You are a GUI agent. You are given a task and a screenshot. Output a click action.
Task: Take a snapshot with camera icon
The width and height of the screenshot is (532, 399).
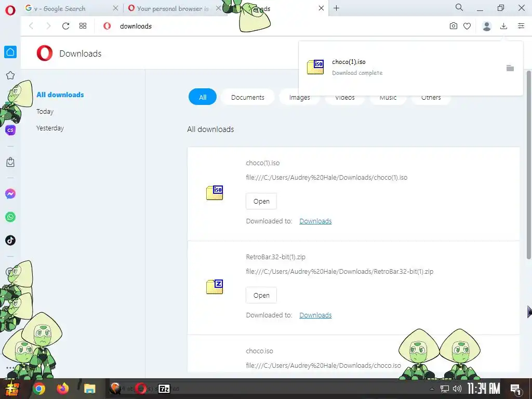[x=453, y=26]
